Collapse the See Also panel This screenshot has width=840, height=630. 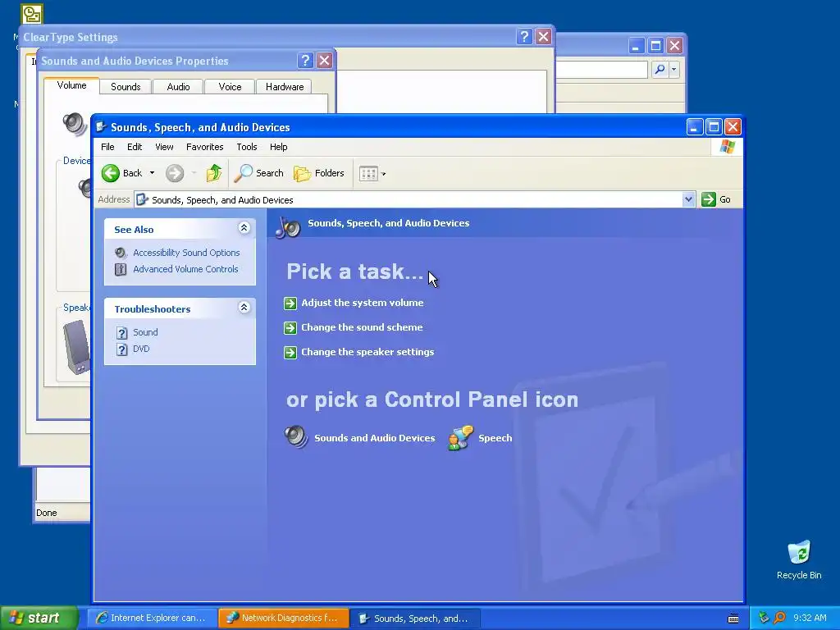click(244, 228)
